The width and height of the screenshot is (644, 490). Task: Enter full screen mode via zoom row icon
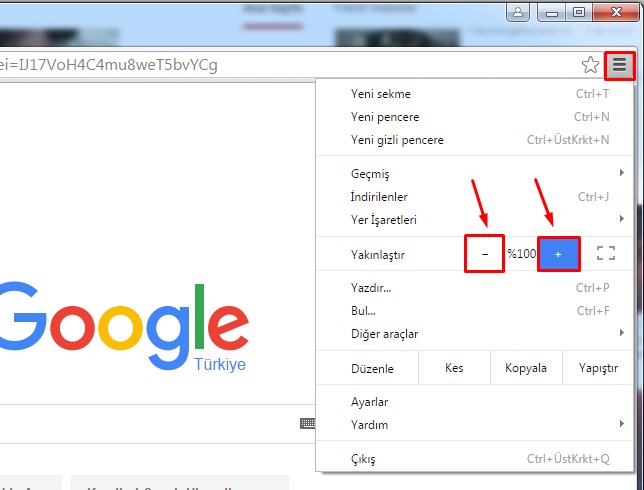click(x=605, y=254)
